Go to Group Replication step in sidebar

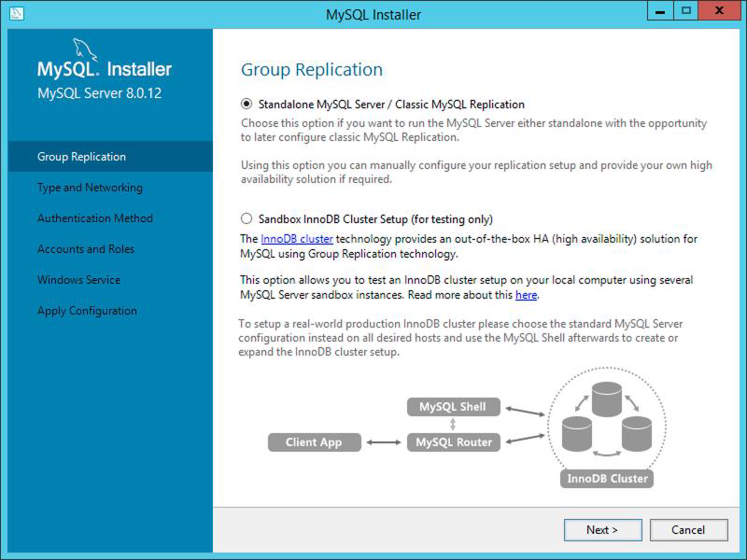(x=110, y=156)
